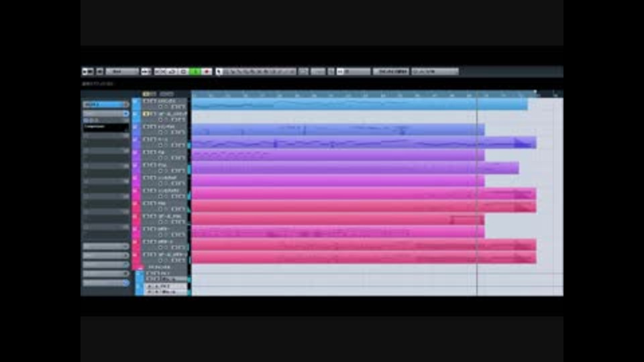Solo the topmost light-blue track
Screen dimensions: 644x362
coord(152,101)
